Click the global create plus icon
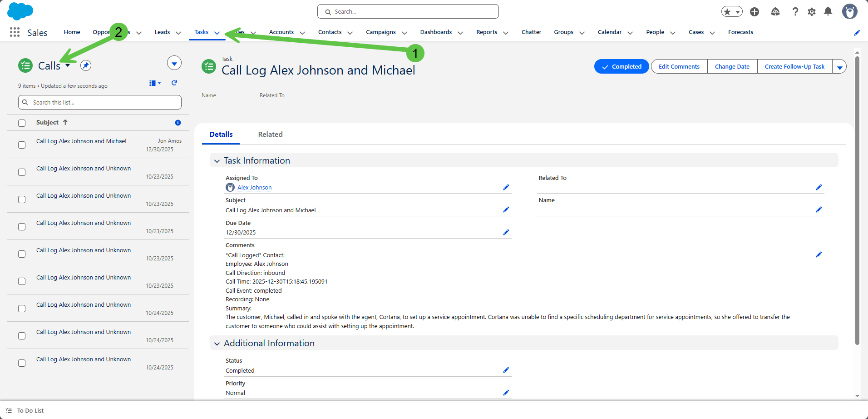 coord(755,12)
